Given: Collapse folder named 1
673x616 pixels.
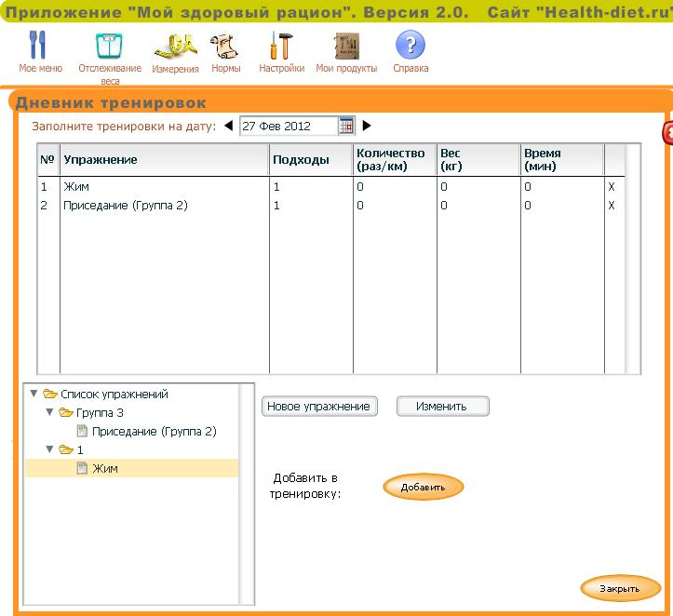Looking at the screenshot, I should pyautogui.click(x=49, y=449).
